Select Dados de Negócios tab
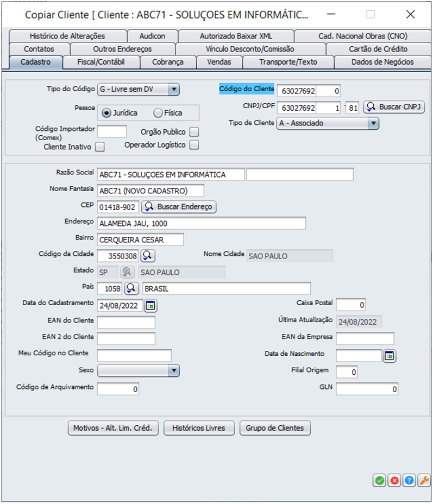Viewport: 433px width, 504px height. pyautogui.click(x=382, y=62)
